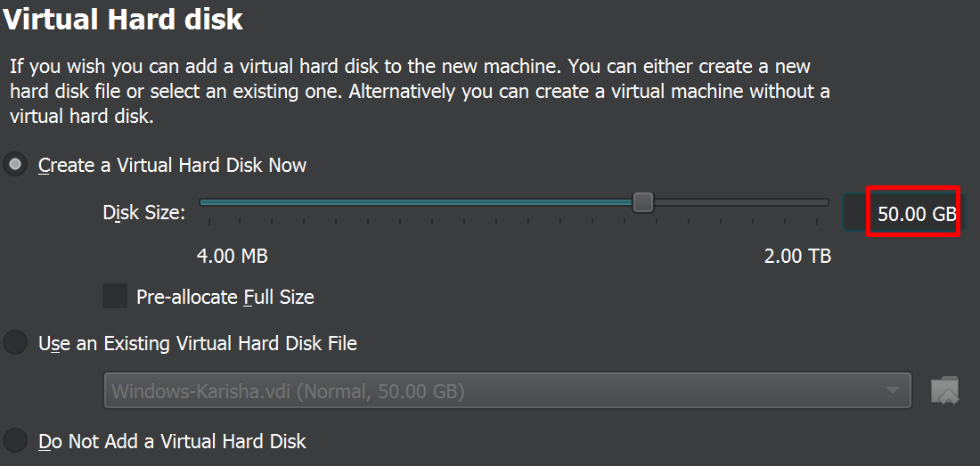Click the Create a Virtual Hard Disk Now label

pos(173,166)
